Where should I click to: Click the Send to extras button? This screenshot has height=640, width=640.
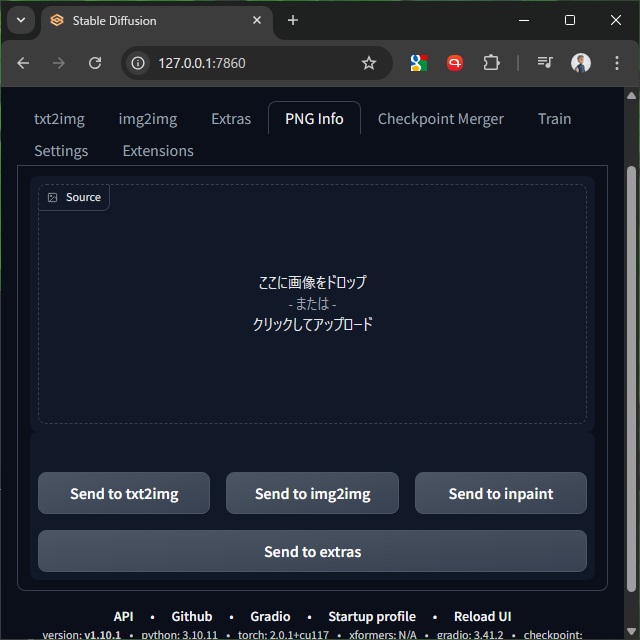pos(312,551)
